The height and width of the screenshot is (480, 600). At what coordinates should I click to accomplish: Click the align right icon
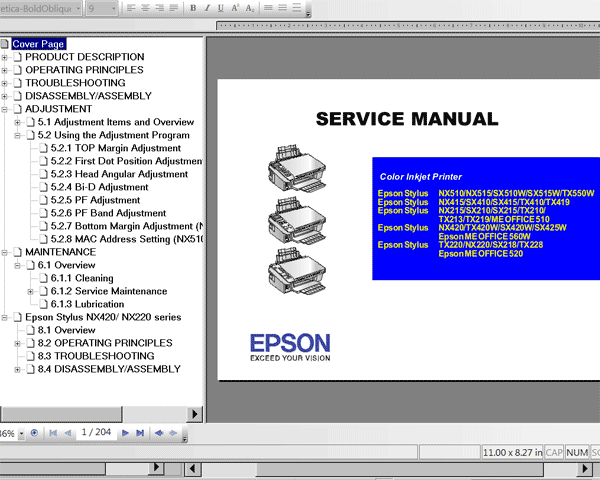click(x=159, y=8)
